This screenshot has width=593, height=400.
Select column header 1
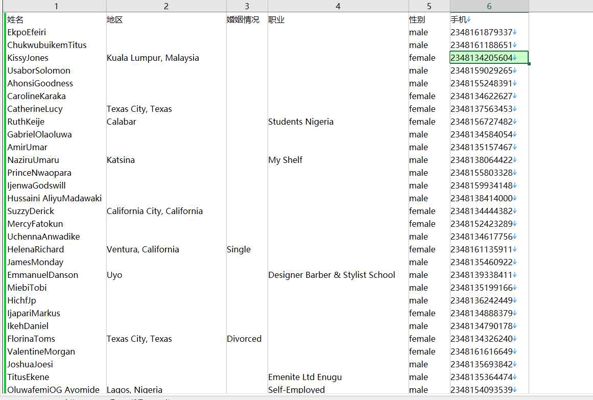tap(56, 6)
